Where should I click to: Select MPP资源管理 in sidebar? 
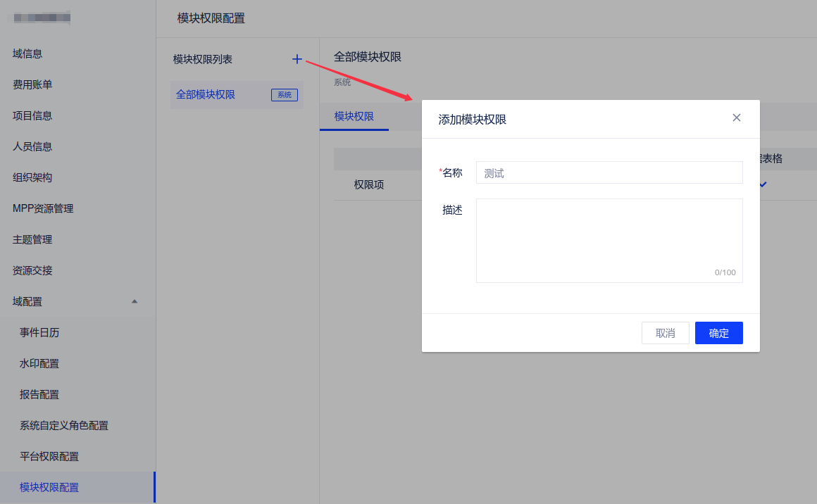(43, 208)
